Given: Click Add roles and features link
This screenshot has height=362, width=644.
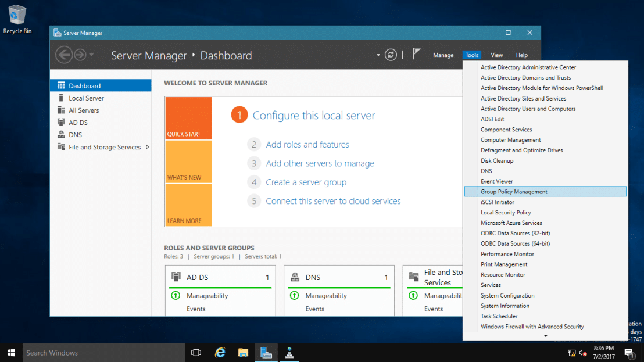Looking at the screenshot, I should click(x=307, y=145).
